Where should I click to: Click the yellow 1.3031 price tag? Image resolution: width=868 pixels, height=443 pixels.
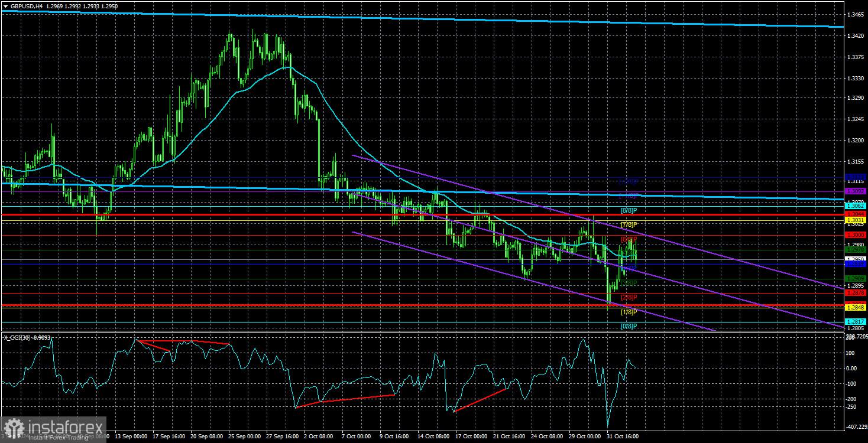856,220
